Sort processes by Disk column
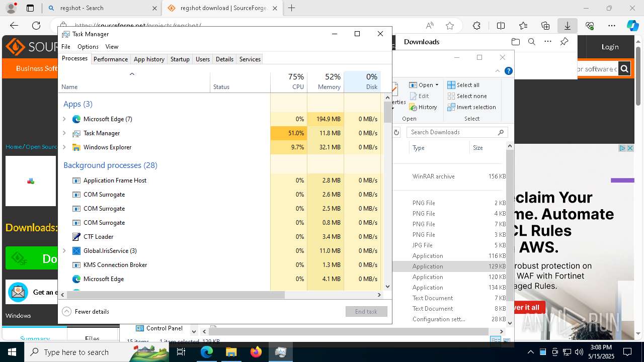 362,81
